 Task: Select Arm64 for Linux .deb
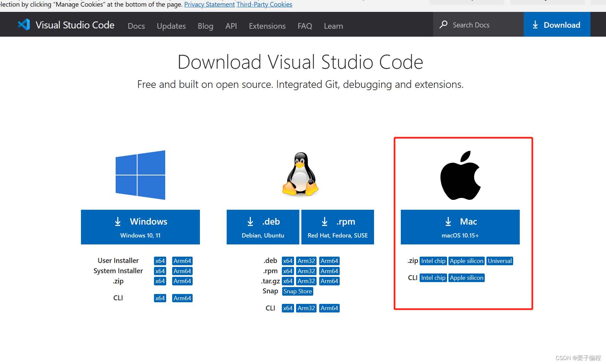329,261
